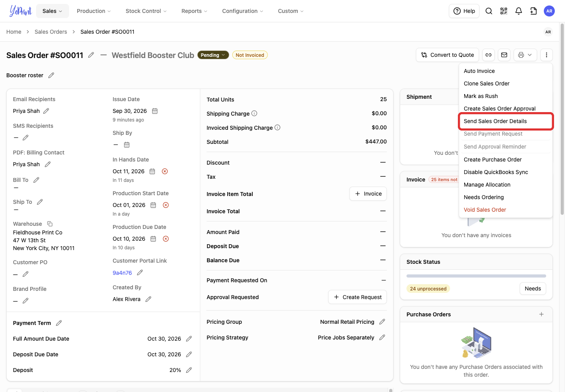Image resolution: width=565 pixels, height=392 pixels.
Task: Select Send Sales Order Details
Action: pos(506,121)
